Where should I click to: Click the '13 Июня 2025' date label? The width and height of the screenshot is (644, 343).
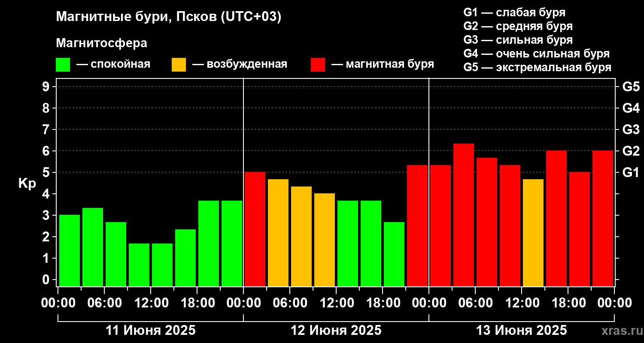522,331
